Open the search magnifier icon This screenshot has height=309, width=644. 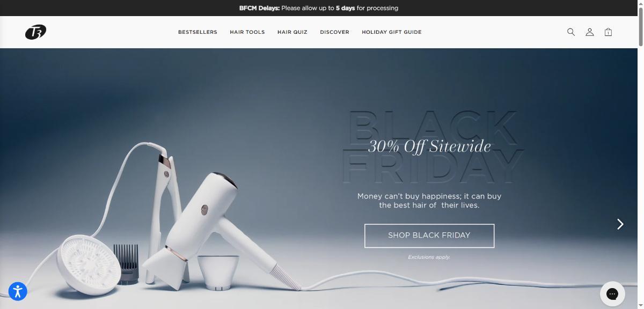pyautogui.click(x=571, y=32)
